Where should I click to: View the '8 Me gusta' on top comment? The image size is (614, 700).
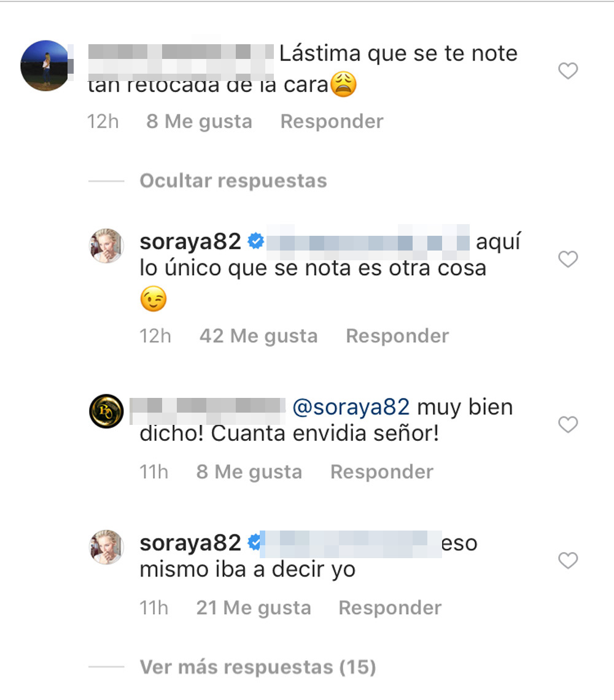tap(199, 122)
